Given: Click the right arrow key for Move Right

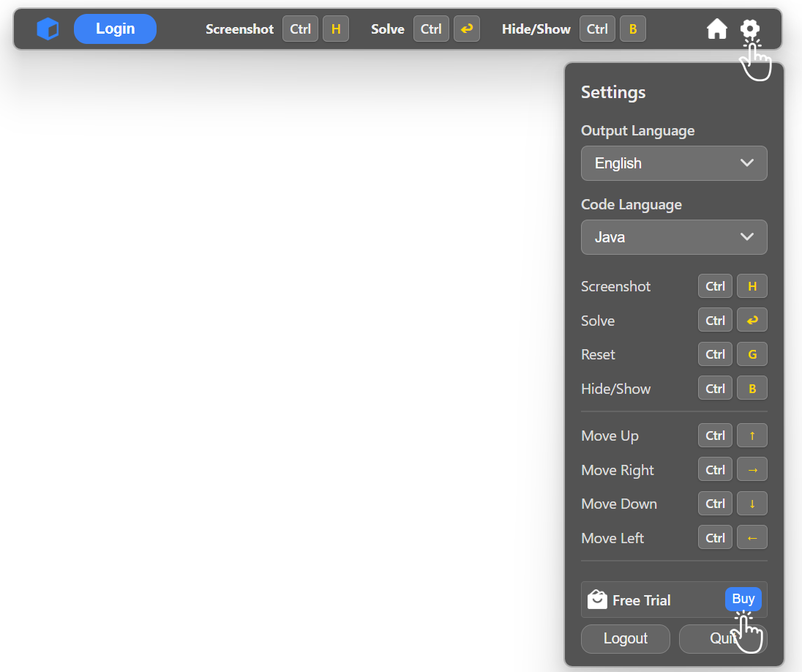Looking at the screenshot, I should point(752,470).
